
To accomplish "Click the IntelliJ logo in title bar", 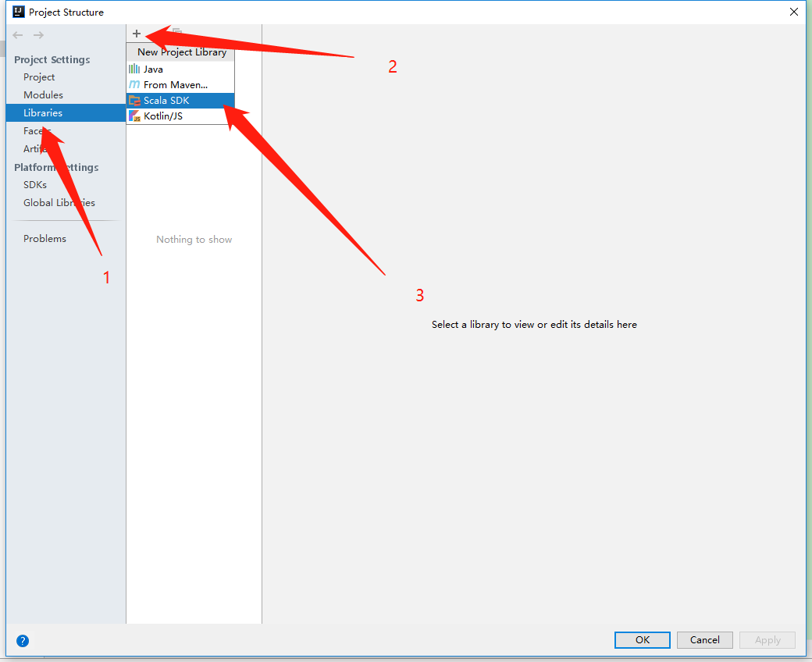I will coord(19,12).
